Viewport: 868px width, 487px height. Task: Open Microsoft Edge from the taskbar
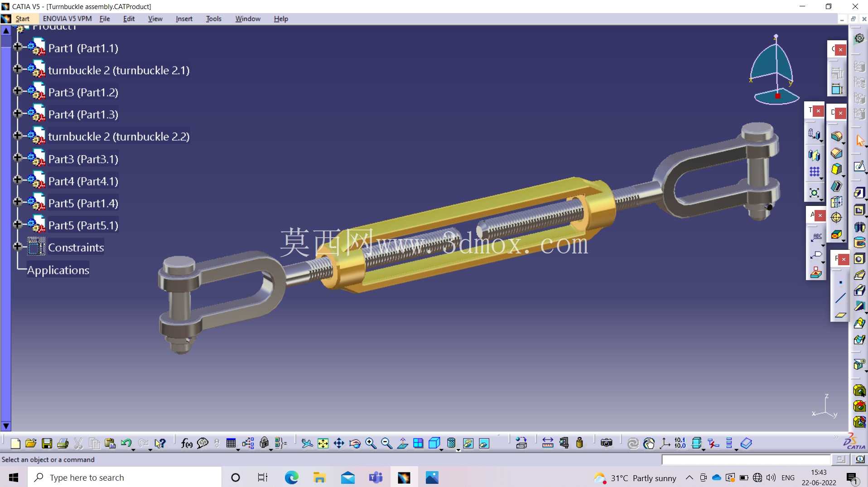pyautogui.click(x=291, y=477)
